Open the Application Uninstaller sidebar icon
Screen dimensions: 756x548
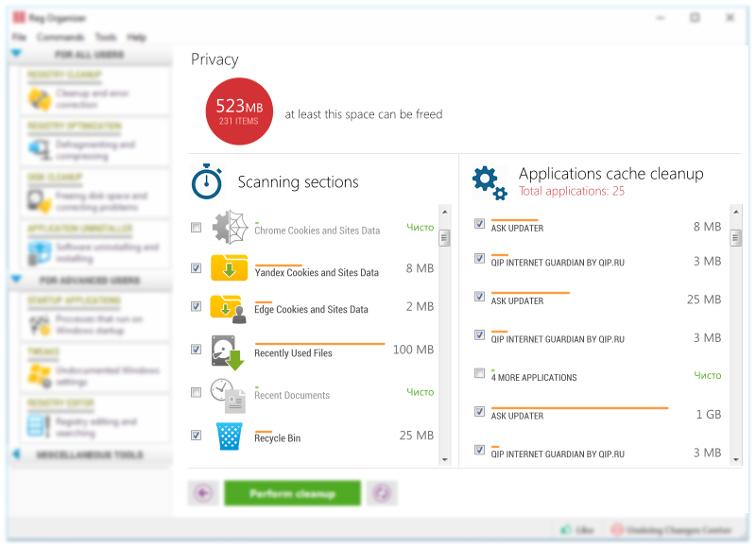pos(40,253)
